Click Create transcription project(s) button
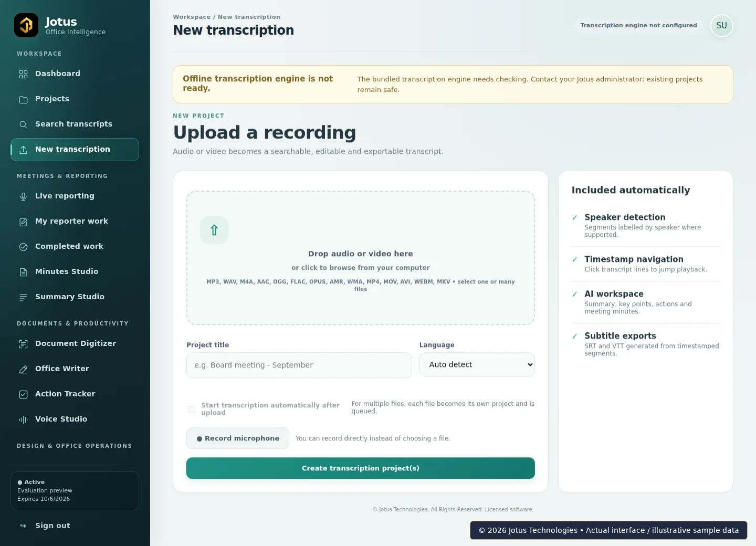 [x=361, y=468]
